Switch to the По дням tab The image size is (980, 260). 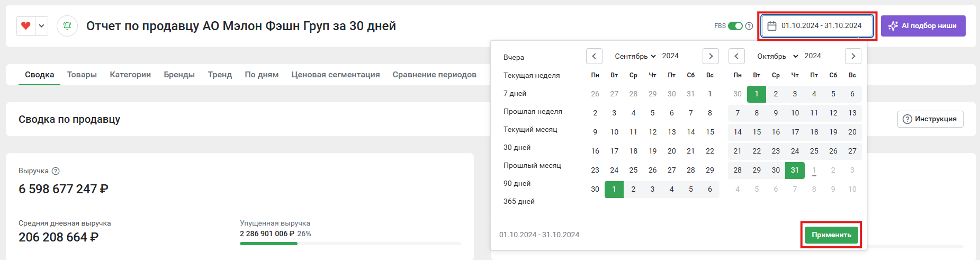(262, 75)
